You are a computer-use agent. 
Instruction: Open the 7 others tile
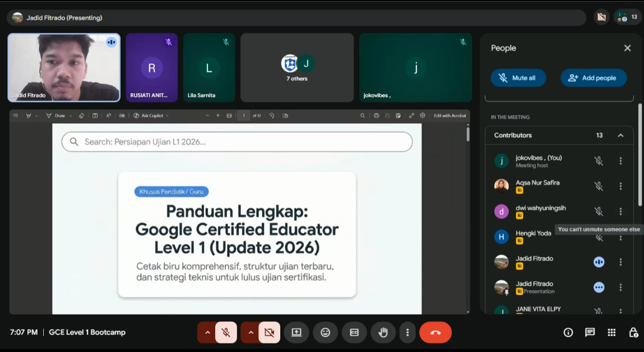pos(297,67)
